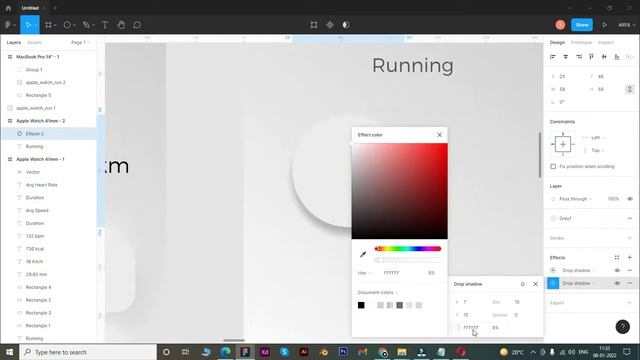Image resolution: width=640 pixels, height=360 pixels.
Task: Switch to the Inspect tab
Action: [x=606, y=42]
